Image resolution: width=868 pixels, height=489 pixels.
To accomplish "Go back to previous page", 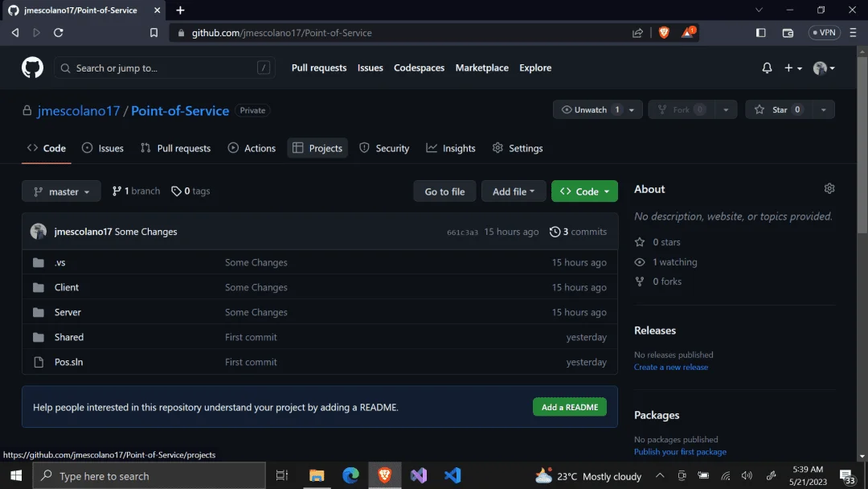I will click(15, 33).
